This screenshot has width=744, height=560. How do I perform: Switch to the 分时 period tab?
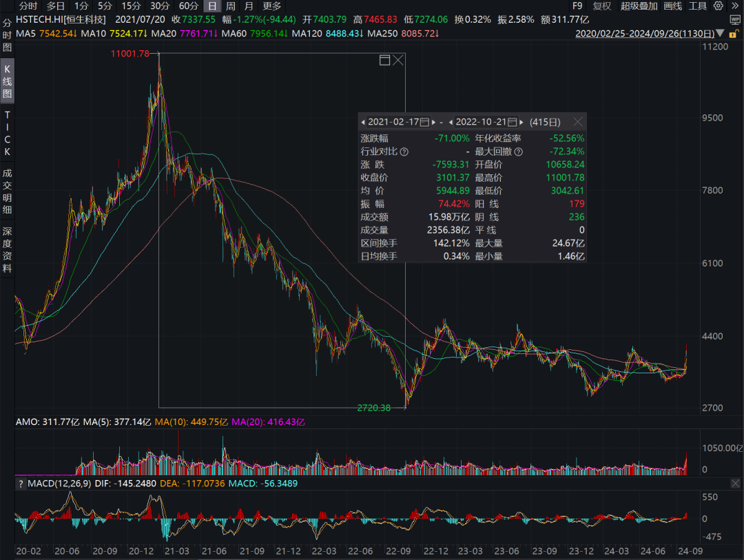(x=28, y=6)
